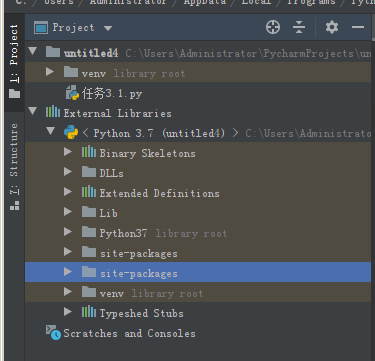The width and height of the screenshot is (375, 361).
Task: Expand the DLLs folder arrow
Action: click(68, 172)
